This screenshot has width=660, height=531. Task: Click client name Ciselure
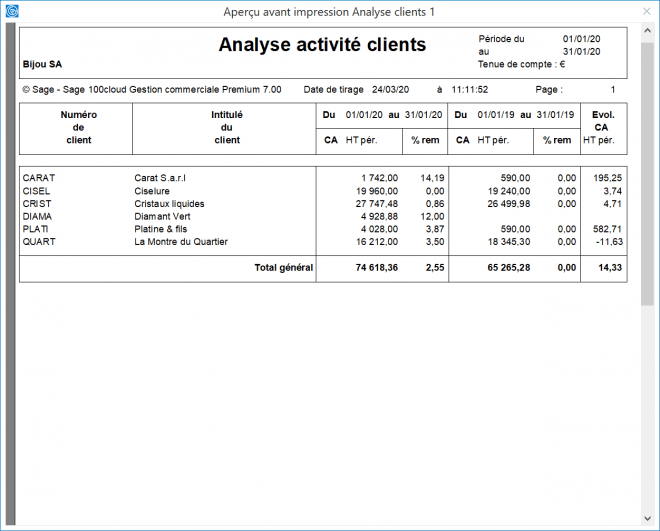[152, 191]
